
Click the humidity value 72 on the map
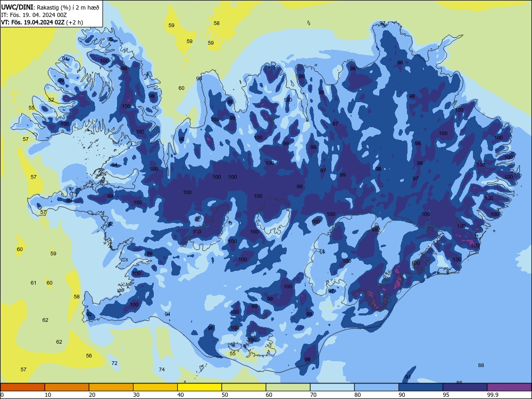[114, 363]
